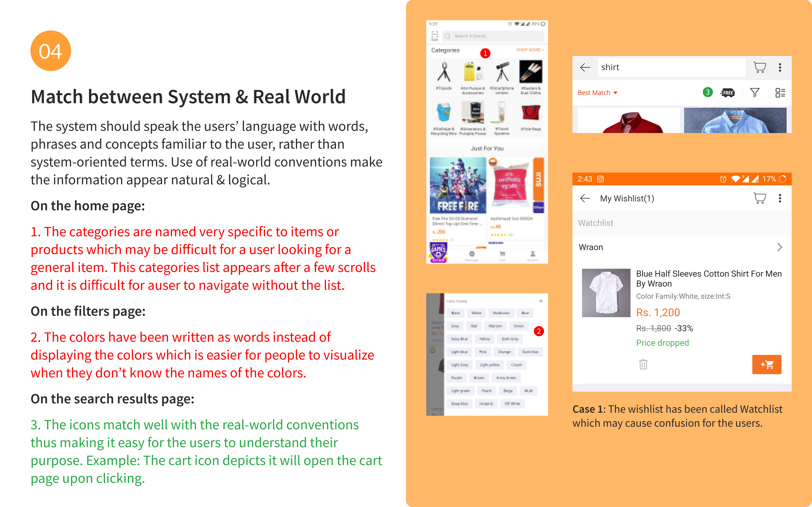
Task: Open white shirt product thumbnail
Action: pos(606,293)
